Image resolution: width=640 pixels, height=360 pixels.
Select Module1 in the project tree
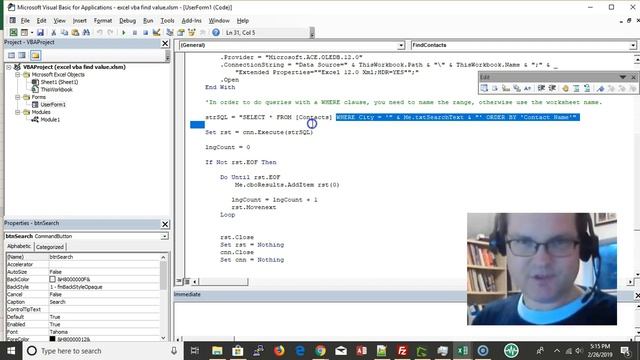(50, 120)
